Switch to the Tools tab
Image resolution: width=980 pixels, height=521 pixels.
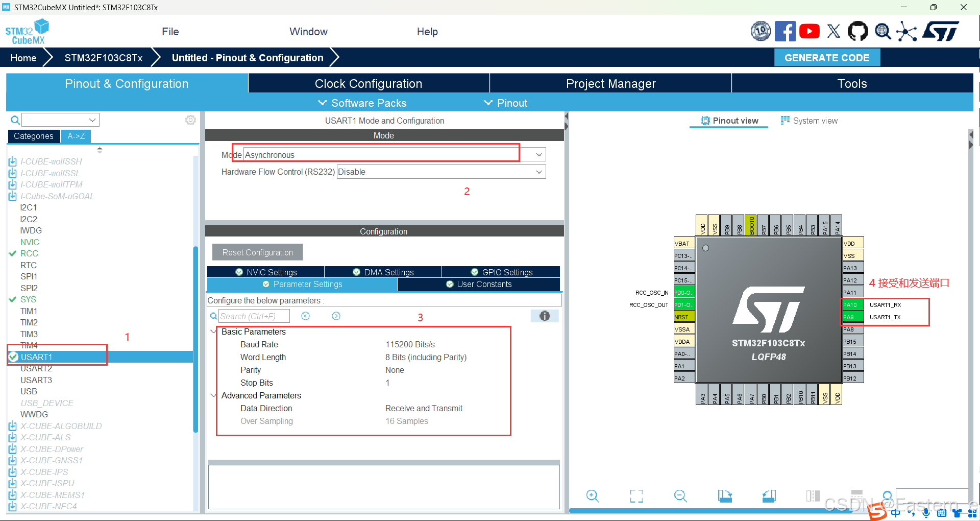coord(852,83)
